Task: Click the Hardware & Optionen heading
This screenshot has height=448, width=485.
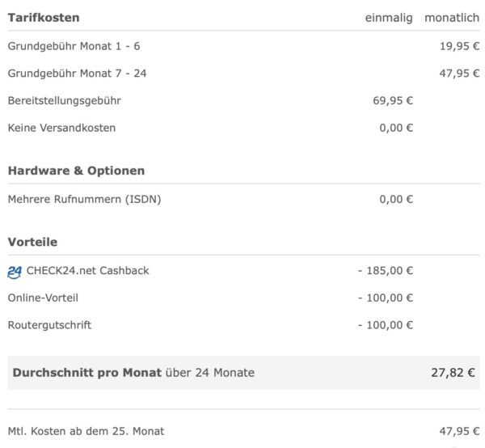Action: [76, 171]
